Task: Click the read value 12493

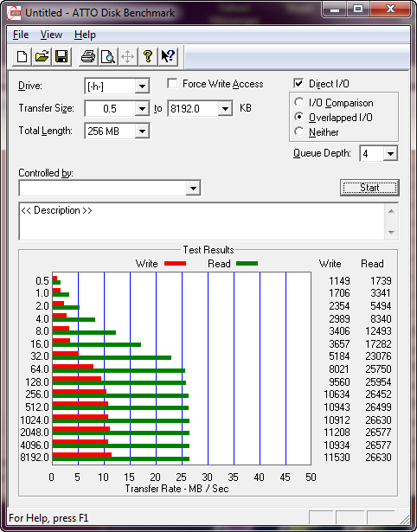Action: click(378, 330)
